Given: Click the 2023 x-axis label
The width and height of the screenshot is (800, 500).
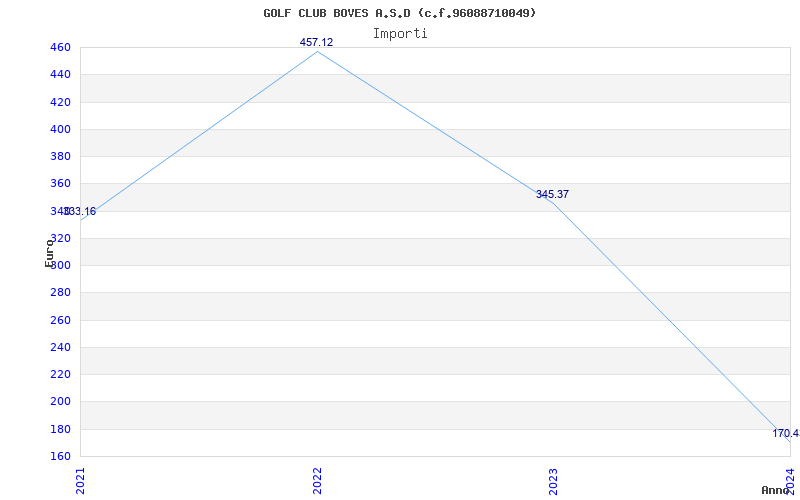Looking at the screenshot, I should [x=554, y=482].
